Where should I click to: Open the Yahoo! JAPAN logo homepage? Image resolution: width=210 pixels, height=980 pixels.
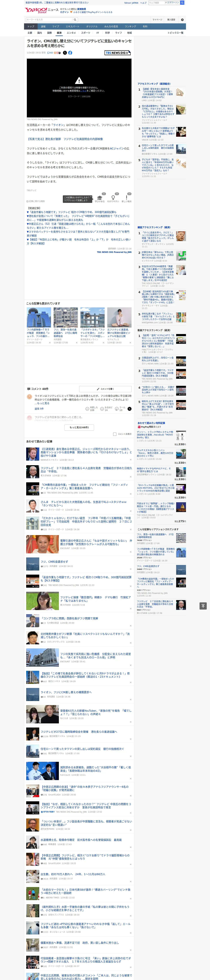[36, 10]
